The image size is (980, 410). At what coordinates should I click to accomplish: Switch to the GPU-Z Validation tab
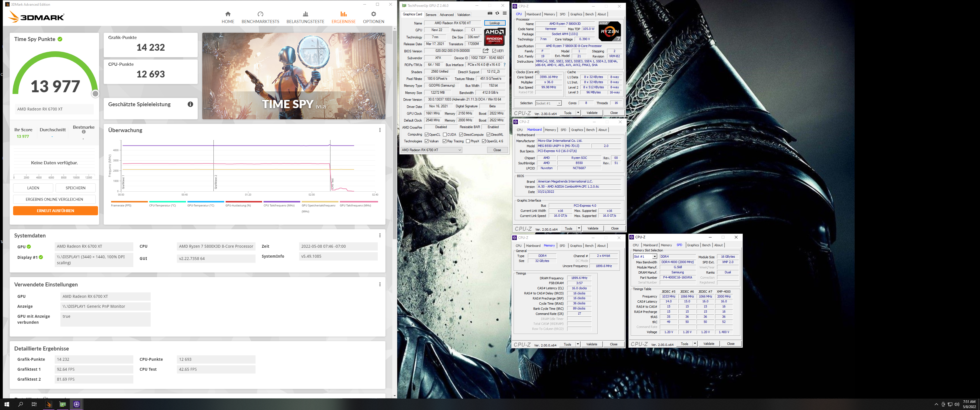point(464,15)
